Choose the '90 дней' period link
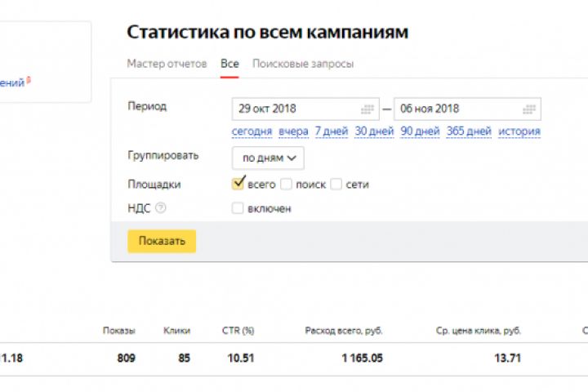588x392 pixels. (420, 131)
